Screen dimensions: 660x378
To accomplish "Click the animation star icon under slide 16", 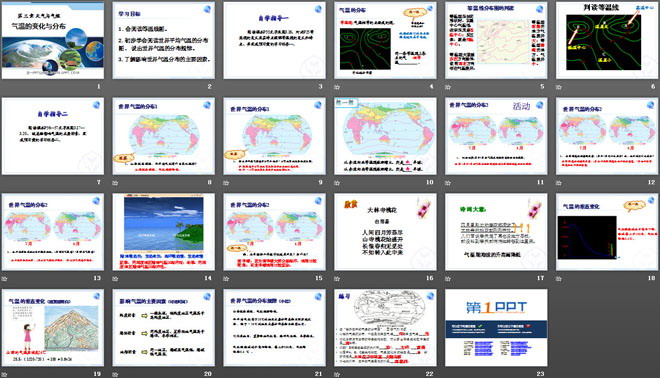I will [337, 279].
